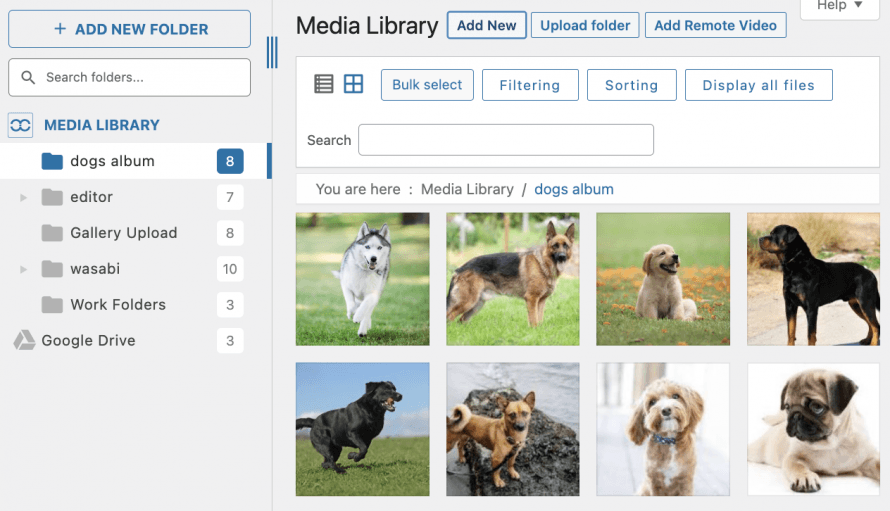Toggle Bulk select mode
This screenshot has width=890, height=511.
[427, 85]
